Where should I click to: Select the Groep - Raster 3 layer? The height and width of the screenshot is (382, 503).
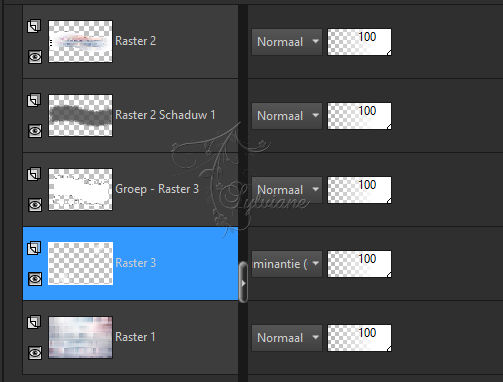point(130,190)
